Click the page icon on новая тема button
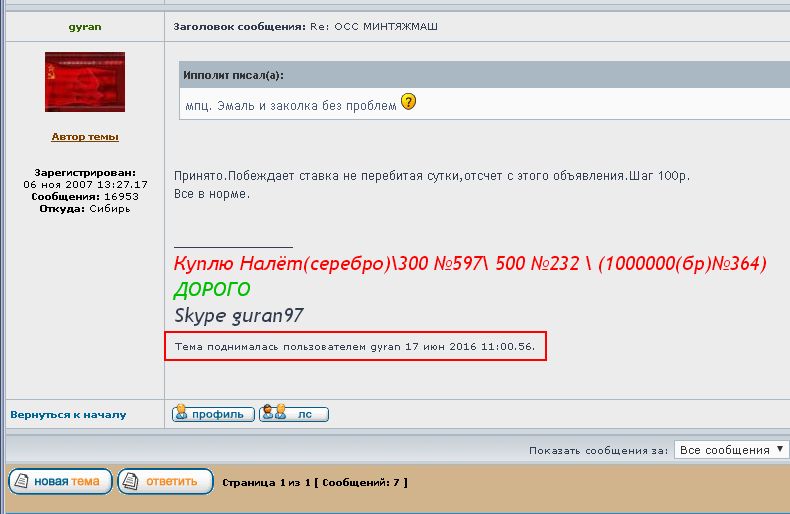 [x=21, y=482]
